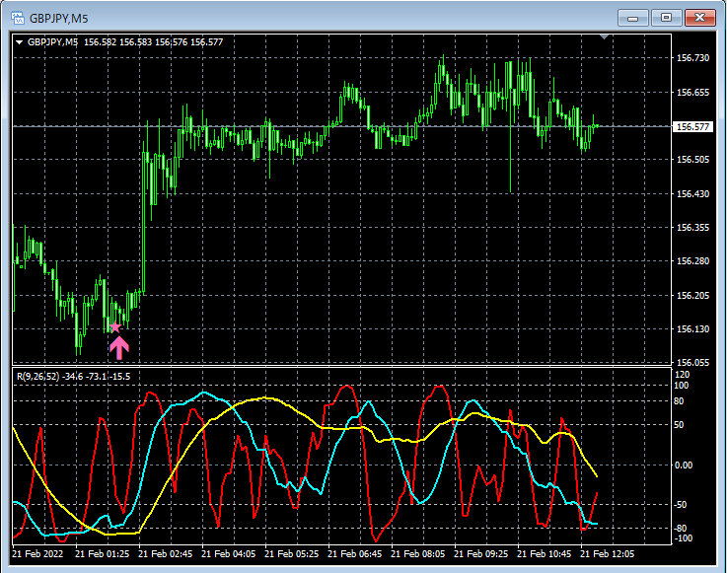Minimize the GBPJPY chart window
This screenshot has width=728, height=573.
coord(632,18)
